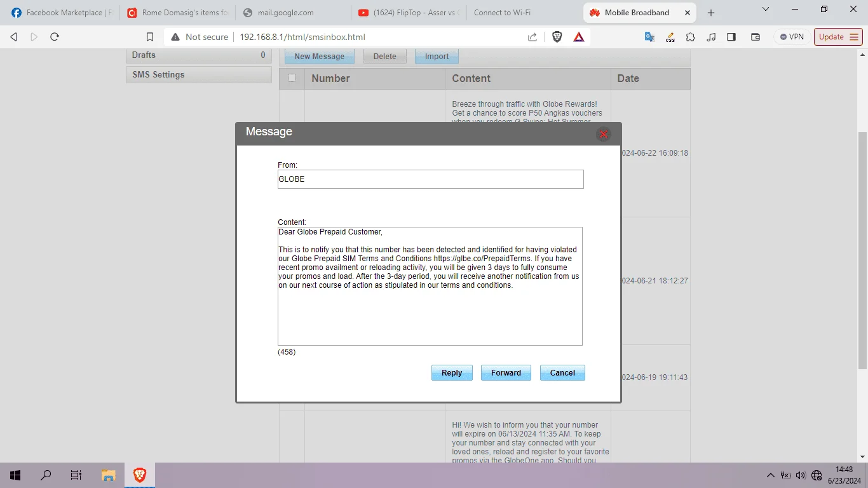Click the Update button in the toolbar
Viewport: 868px width, 488px height.
[838, 37]
